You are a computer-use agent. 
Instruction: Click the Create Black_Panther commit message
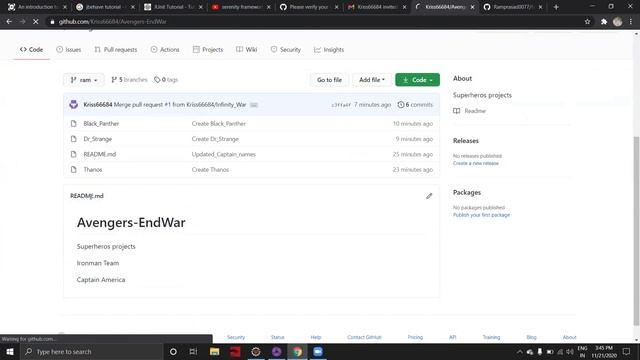coord(219,123)
